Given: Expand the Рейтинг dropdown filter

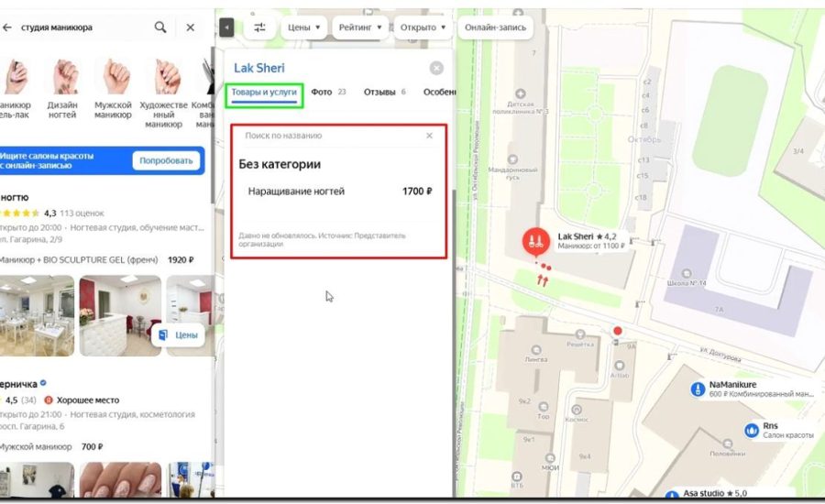Looking at the screenshot, I should coord(359,27).
